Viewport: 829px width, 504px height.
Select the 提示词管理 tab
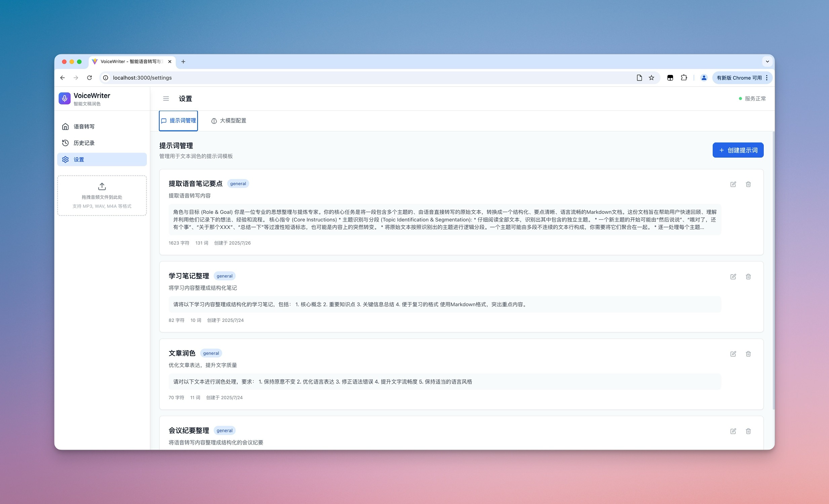pos(178,121)
